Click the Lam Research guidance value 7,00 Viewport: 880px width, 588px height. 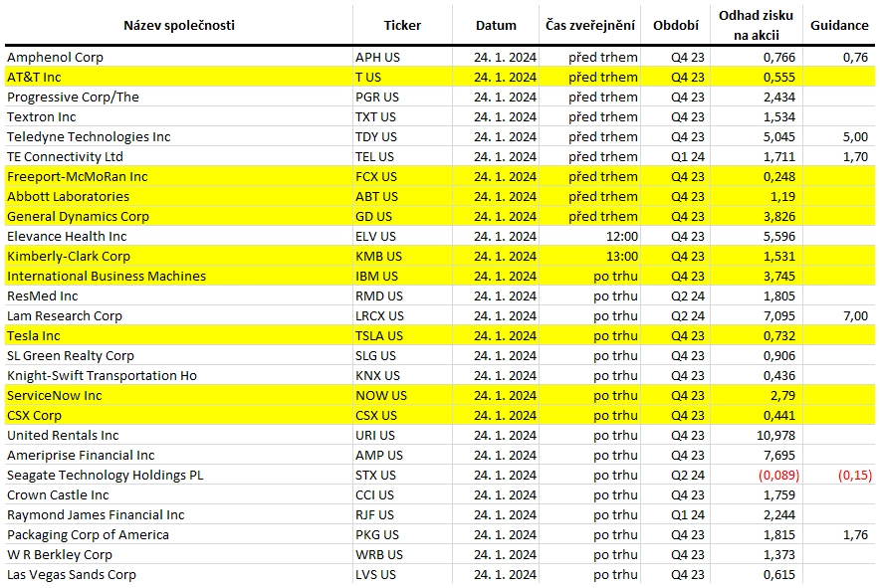(x=855, y=315)
